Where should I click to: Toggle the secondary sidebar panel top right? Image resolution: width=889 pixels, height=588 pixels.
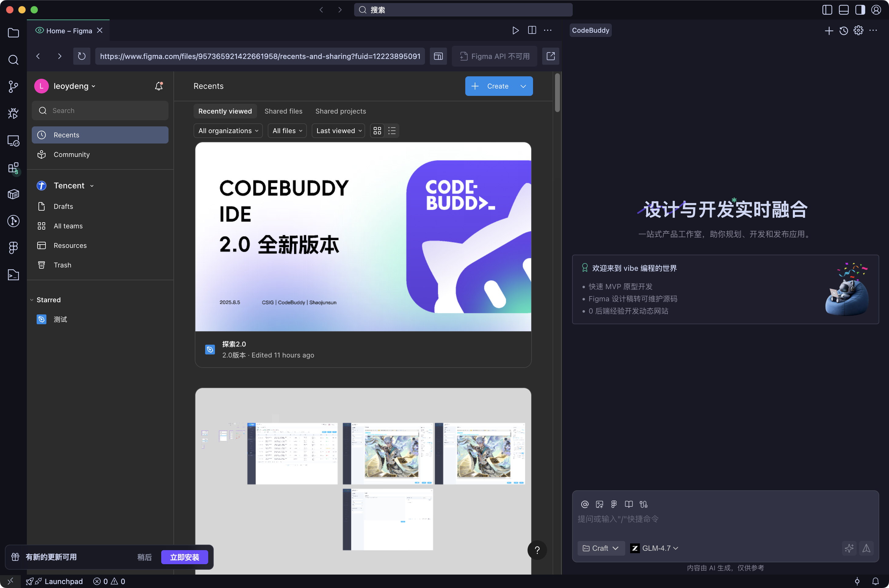click(x=860, y=10)
